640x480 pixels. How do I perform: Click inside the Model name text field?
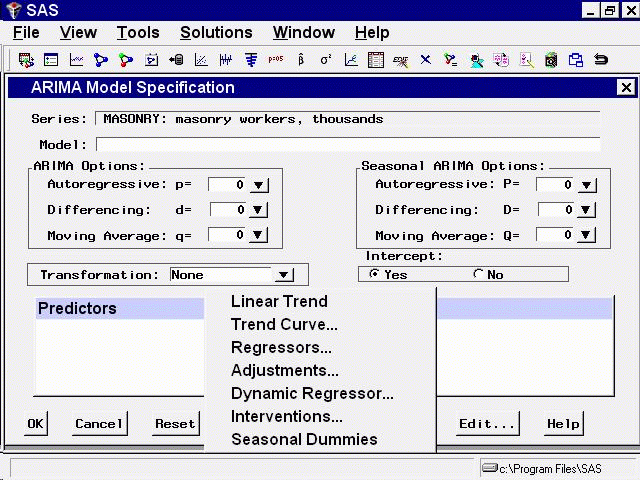coord(347,145)
